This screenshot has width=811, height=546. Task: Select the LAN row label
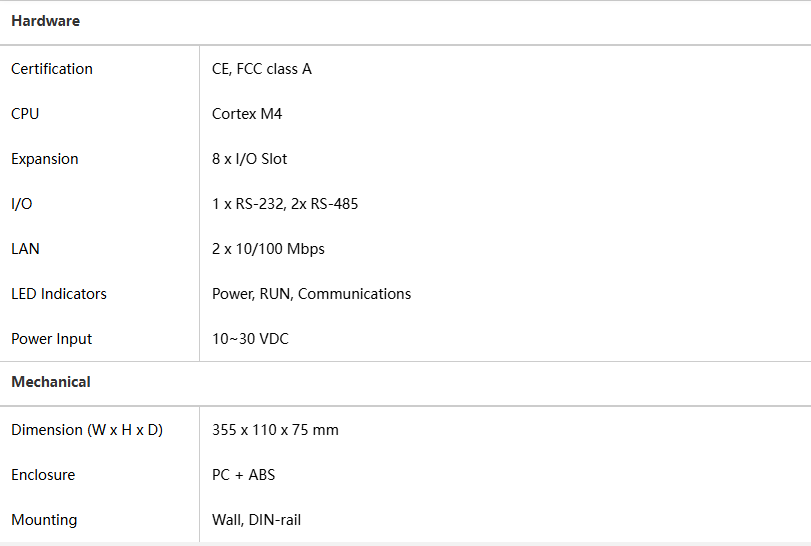[x=26, y=249]
